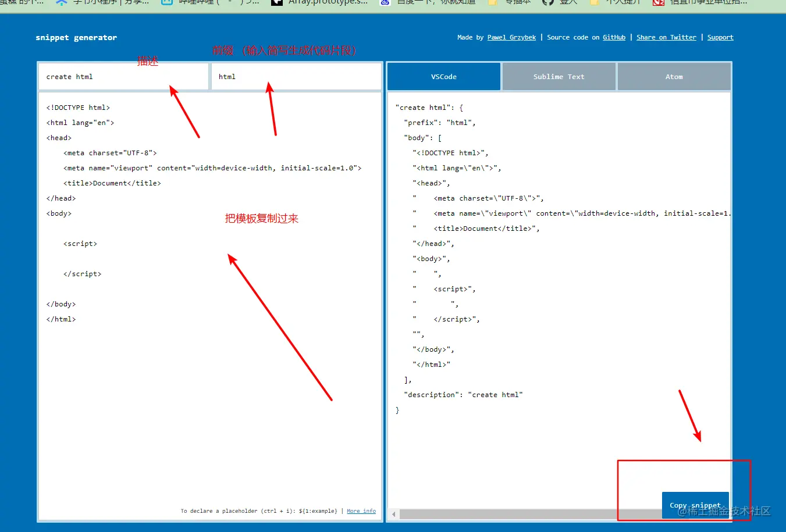The image size is (786, 532).
Task: Open the Pawel Grzybek author link
Action: (x=511, y=37)
